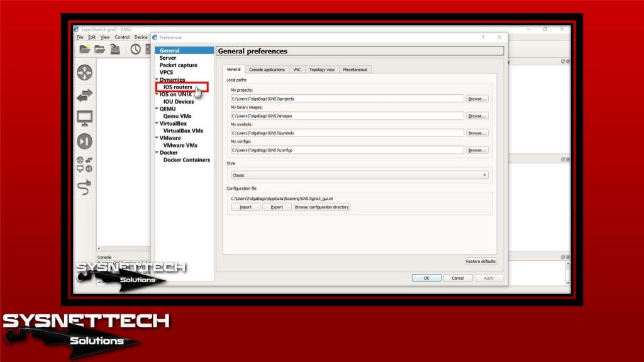
Task: Open the File menu
Action: (80, 37)
